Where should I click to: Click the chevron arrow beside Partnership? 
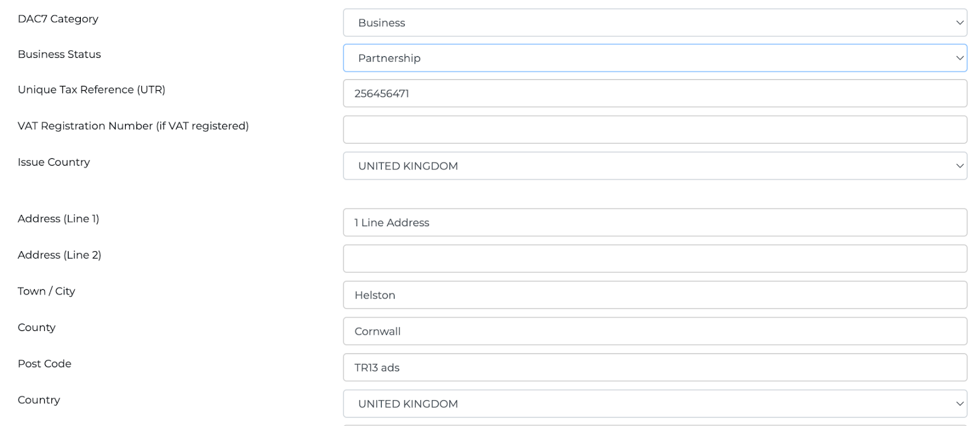(x=959, y=58)
